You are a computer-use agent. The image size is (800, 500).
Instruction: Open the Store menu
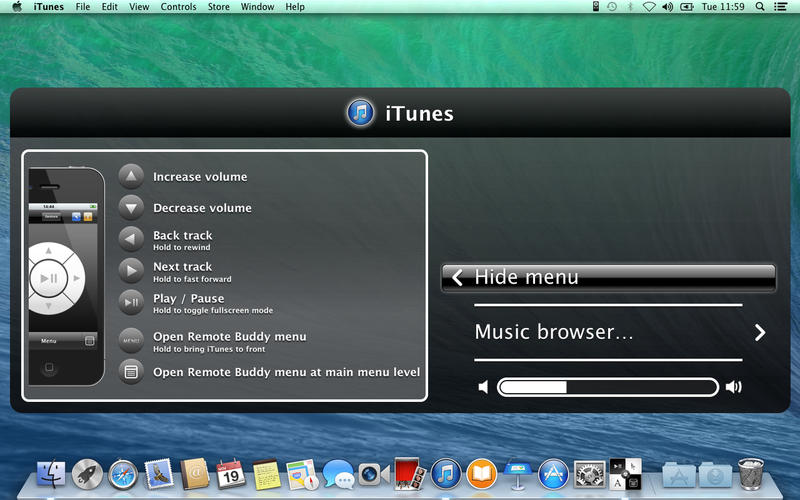point(218,7)
